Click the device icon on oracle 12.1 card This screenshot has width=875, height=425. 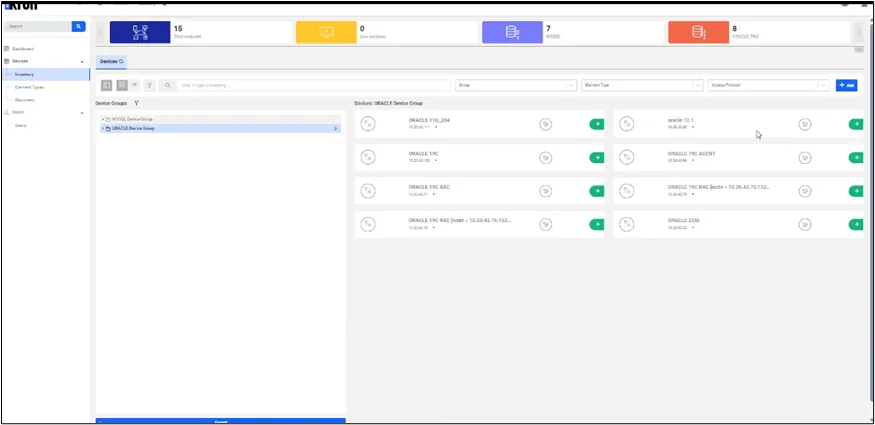click(x=627, y=124)
